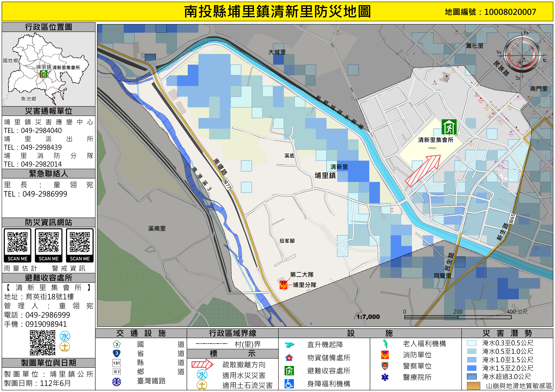This screenshot has width=555, height=392.
Task: Click the third SCAN ME QR code
Action: (x=80, y=242)
